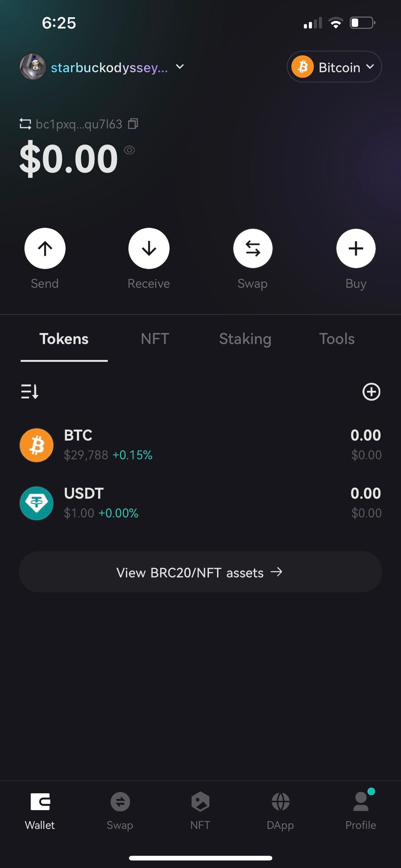This screenshot has height=868, width=401.
Task: Open the USDT token row
Action: 200,503
